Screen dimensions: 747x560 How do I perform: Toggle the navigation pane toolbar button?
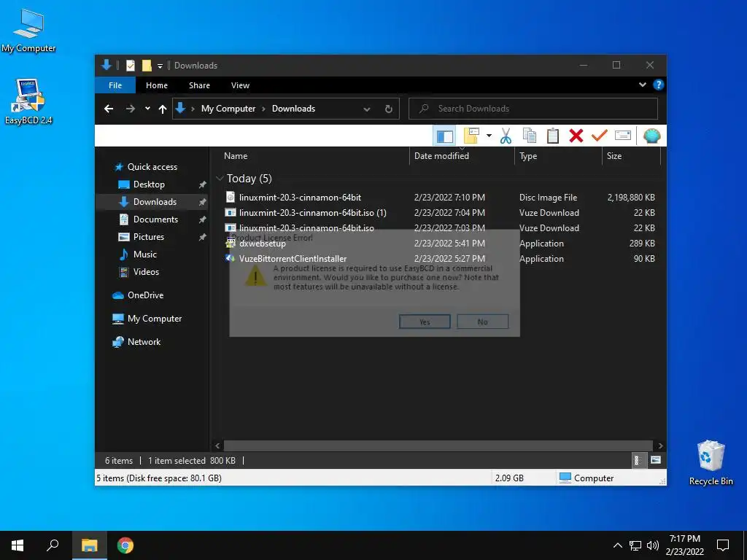pos(444,136)
